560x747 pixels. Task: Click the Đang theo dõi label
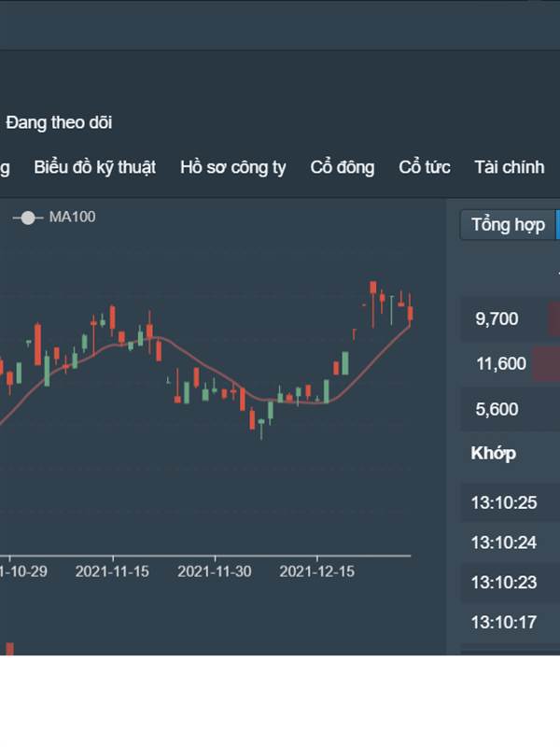coord(59,122)
